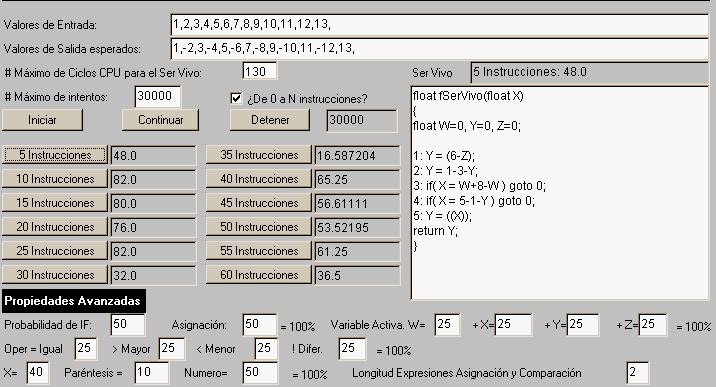The image size is (716, 387).
Task: Click the 82.0 result for 10 Instrucciones
Action: tap(153, 179)
